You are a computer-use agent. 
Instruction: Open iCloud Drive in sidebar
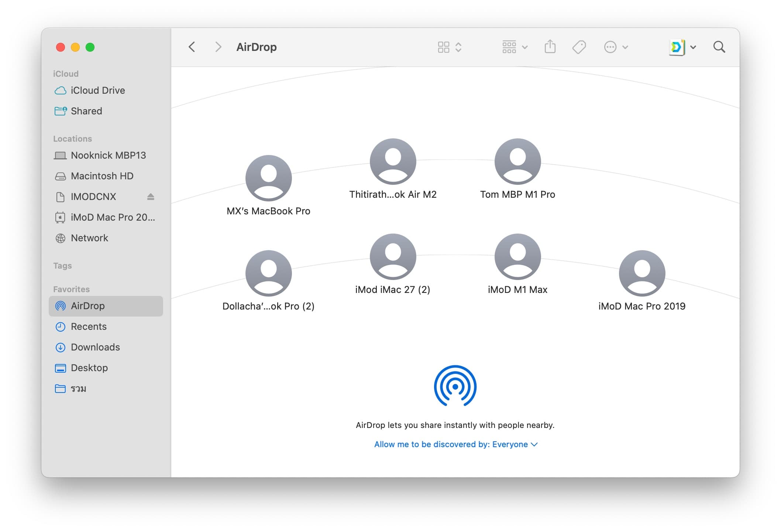[x=97, y=90]
